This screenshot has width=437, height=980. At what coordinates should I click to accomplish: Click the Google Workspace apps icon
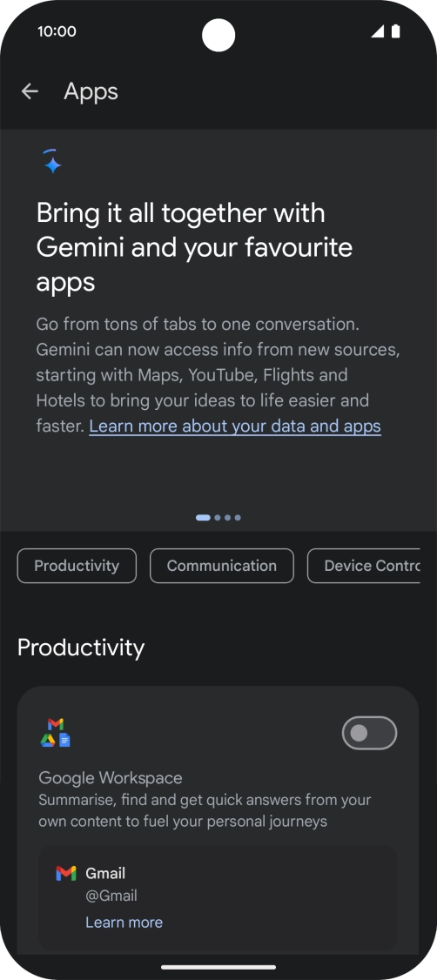pyautogui.click(x=56, y=733)
